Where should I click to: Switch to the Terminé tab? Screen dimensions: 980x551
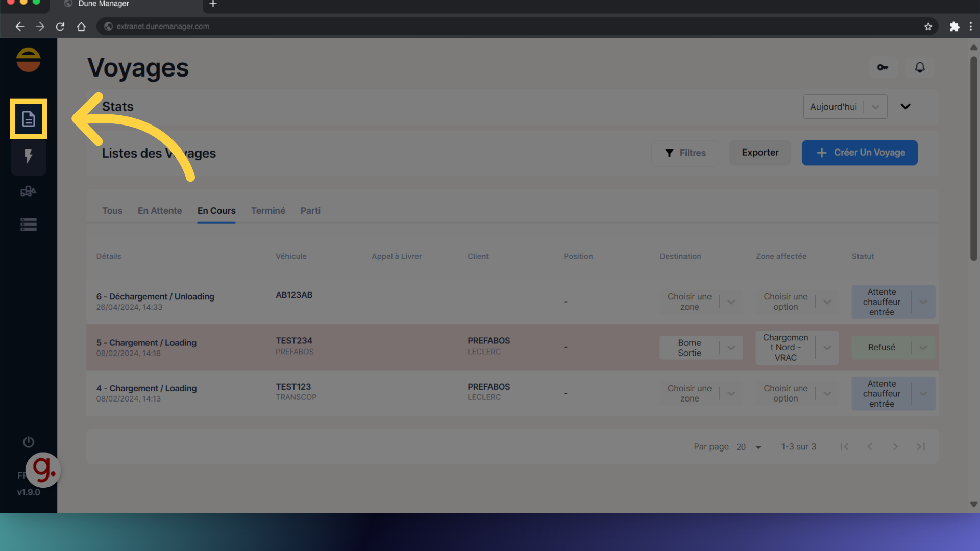pos(268,211)
